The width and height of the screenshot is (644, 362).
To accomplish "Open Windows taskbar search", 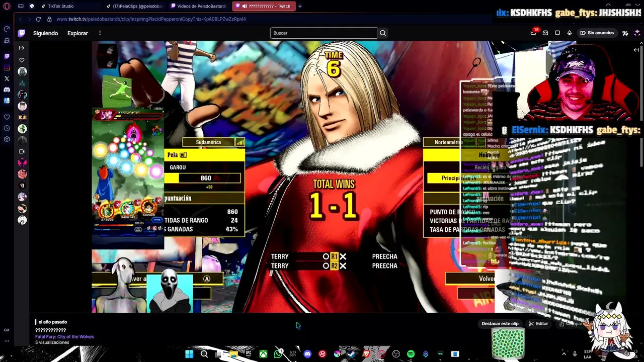I will [204, 354].
